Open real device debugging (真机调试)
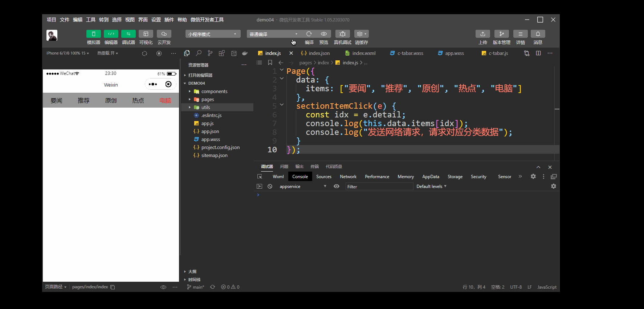 342,34
